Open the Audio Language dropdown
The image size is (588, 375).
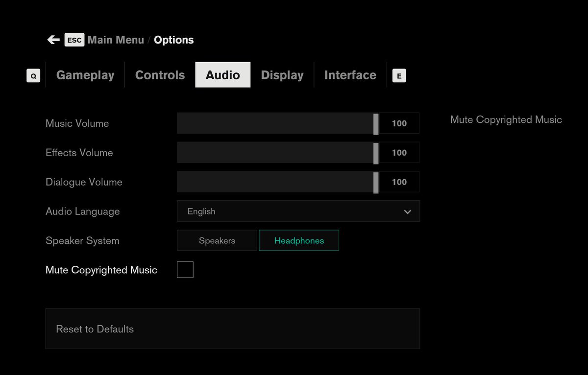(298, 211)
